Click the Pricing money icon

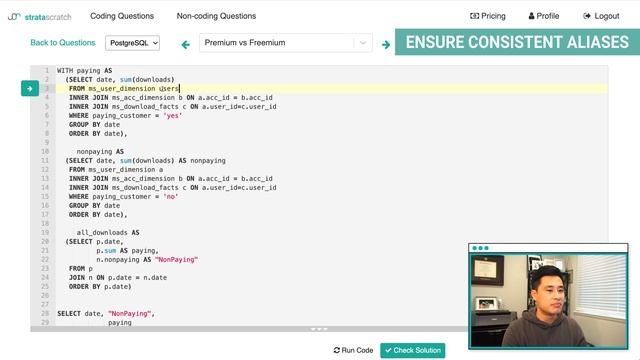474,16
